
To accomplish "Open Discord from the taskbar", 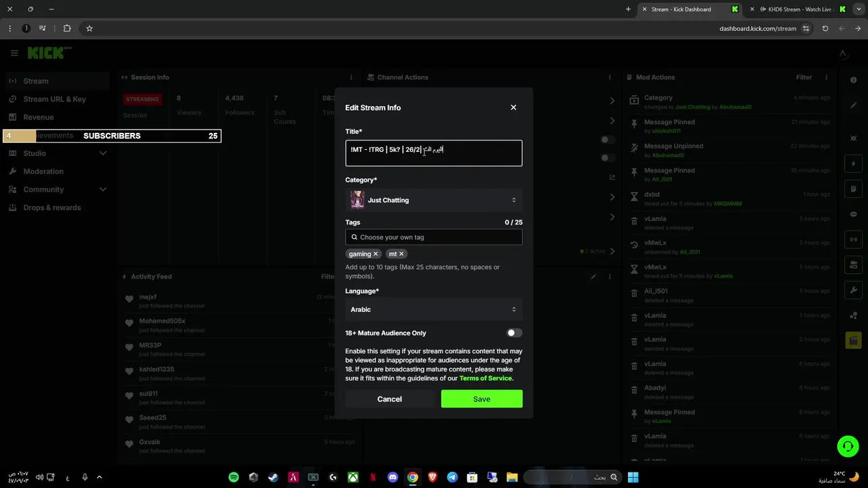I will click(393, 477).
